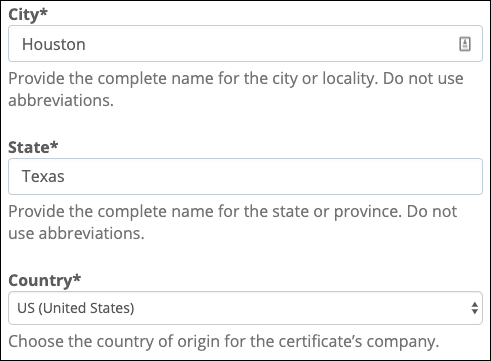This screenshot has height=361, width=491.
Task: Click empty space inside City field after Houston
Action: point(267,44)
